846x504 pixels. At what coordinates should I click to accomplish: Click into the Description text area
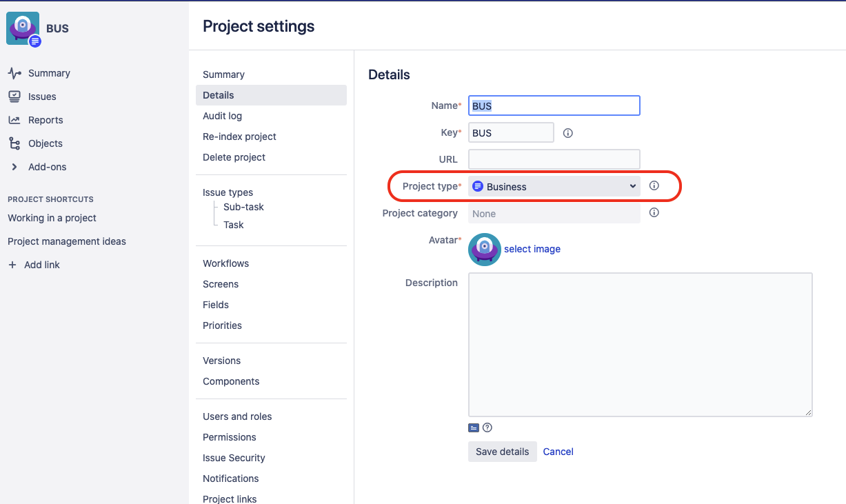[640, 344]
